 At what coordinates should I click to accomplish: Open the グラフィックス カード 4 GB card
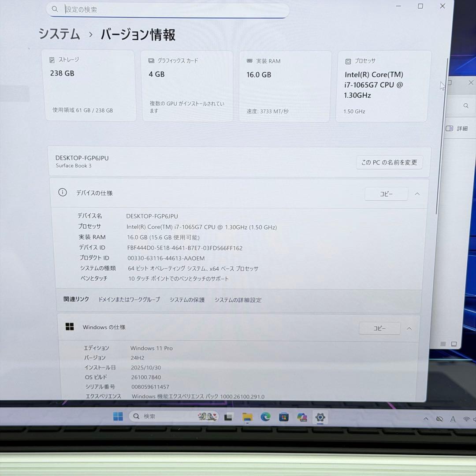tap(187, 86)
